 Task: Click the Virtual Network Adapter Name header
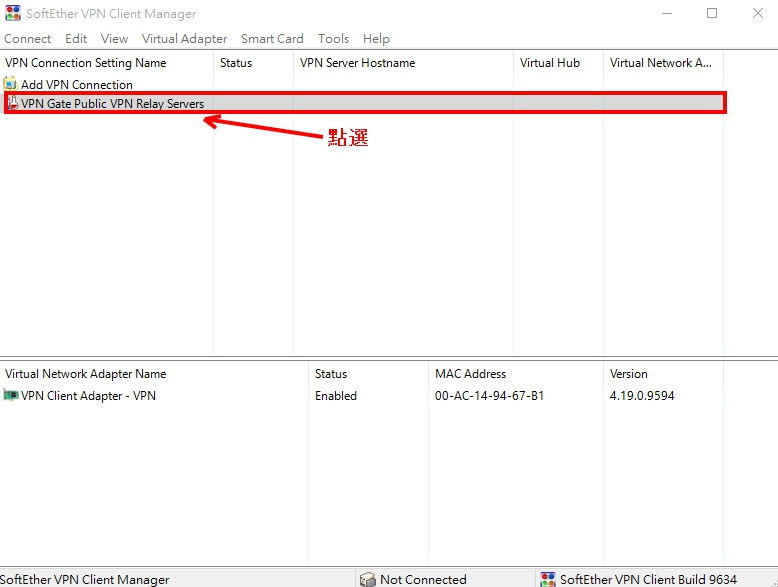click(x=154, y=374)
